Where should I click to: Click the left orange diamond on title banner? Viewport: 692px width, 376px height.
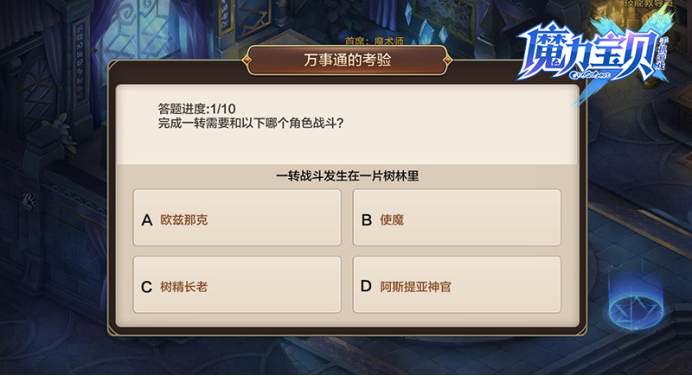[248, 60]
